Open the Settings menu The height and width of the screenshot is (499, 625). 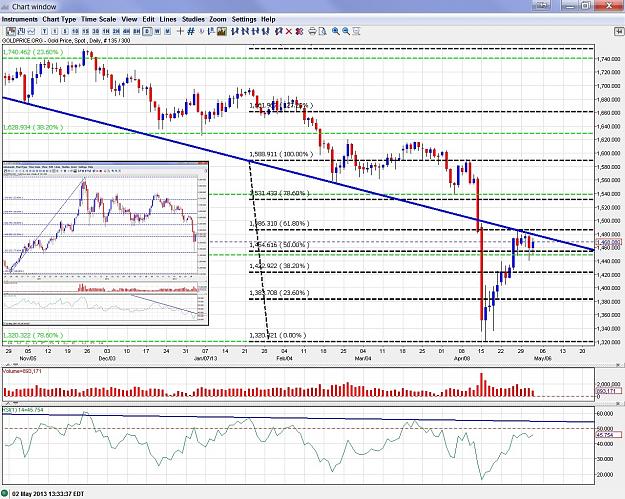point(244,19)
